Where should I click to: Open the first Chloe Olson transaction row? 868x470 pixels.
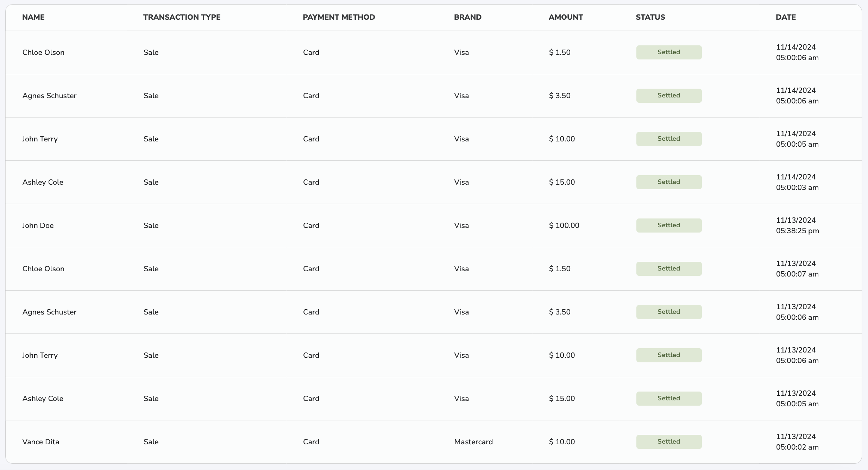[x=43, y=52]
